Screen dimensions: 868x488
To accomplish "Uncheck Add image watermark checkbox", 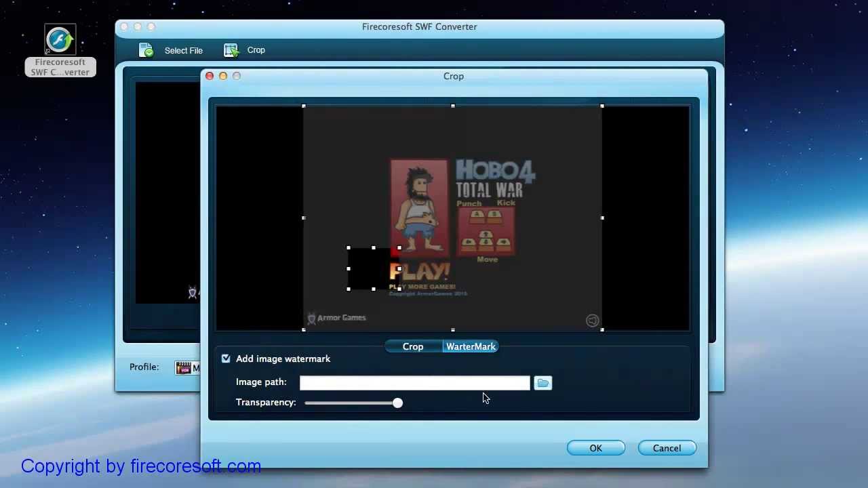I will tap(226, 359).
